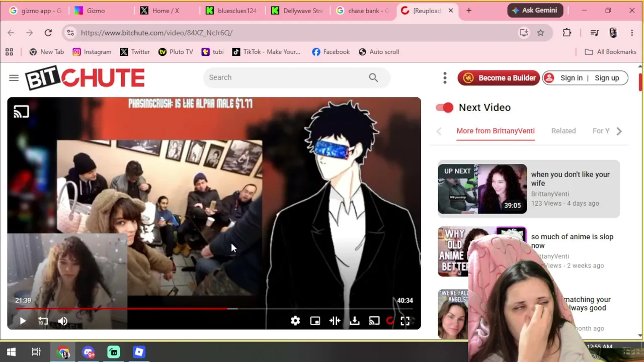Switch to the chase bank tab
Screen dimensions: 644x362
click(363, 11)
